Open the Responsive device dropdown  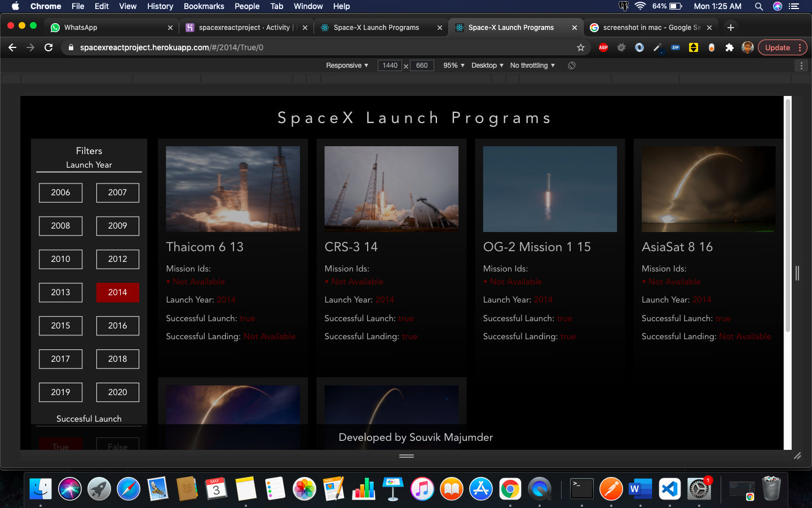(x=347, y=65)
